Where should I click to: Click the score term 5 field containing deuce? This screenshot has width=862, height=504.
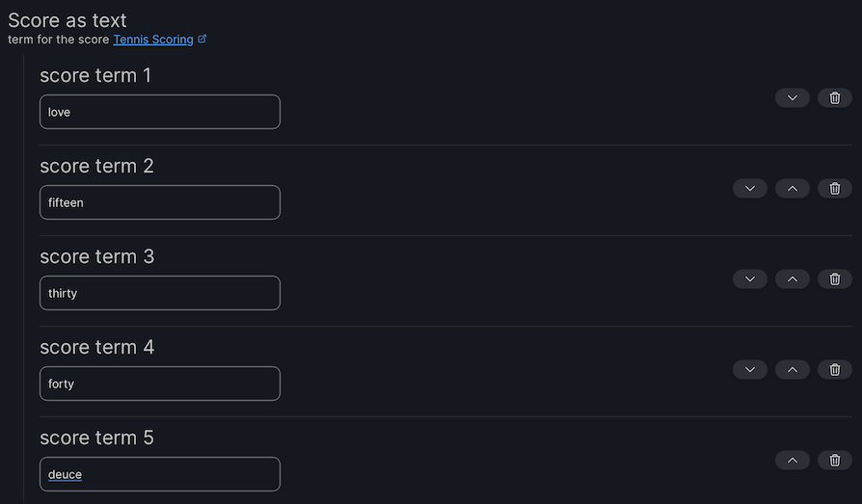coord(160,474)
